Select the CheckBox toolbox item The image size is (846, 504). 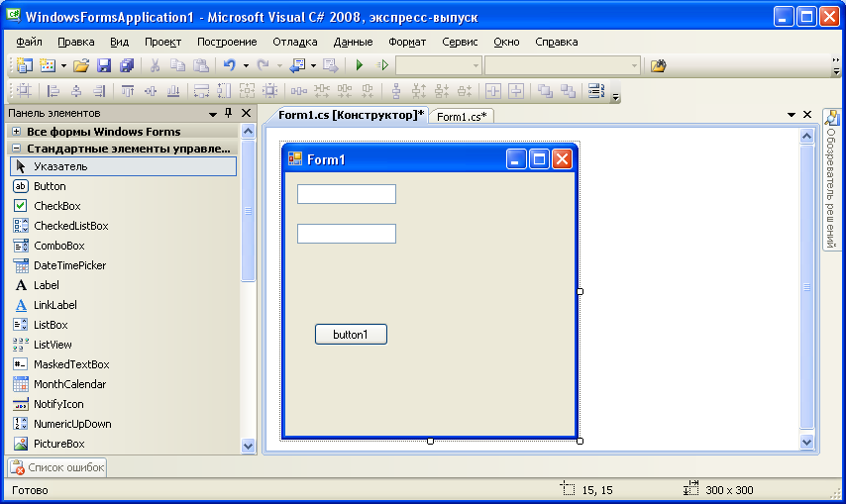124,206
